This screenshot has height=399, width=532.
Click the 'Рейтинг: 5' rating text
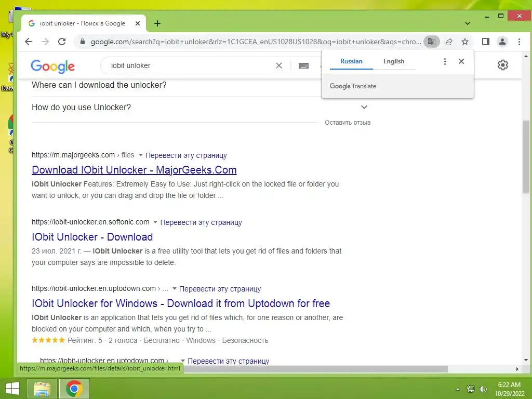[x=85, y=340]
